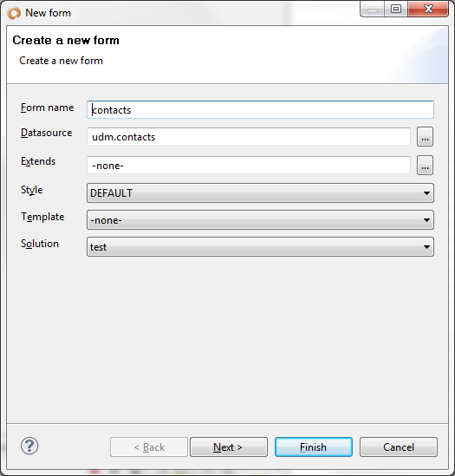
Task: Click Finish to create the form
Action: click(x=314, y=447)
